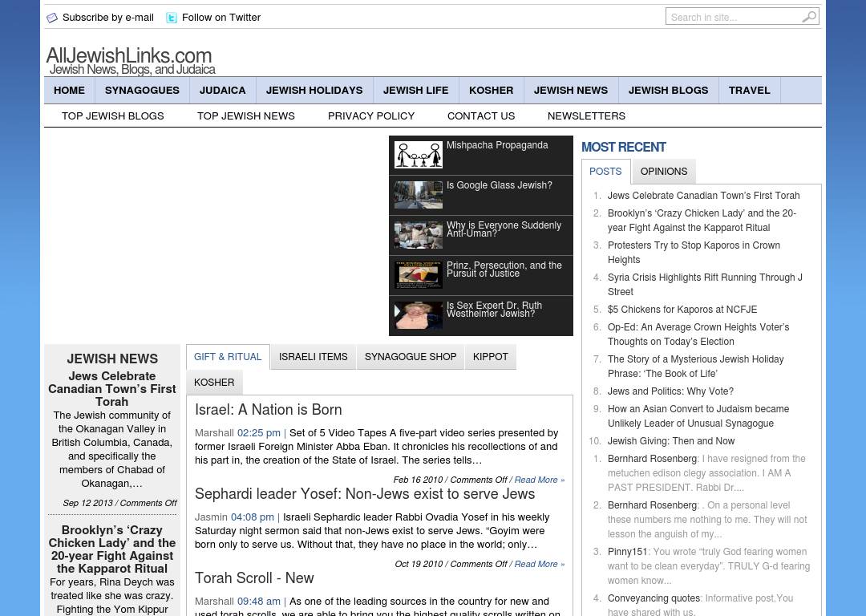The image size is (866, 616).
Task: Click the 02:25 pm timestamp by Marshall
Action: [258, 432]
